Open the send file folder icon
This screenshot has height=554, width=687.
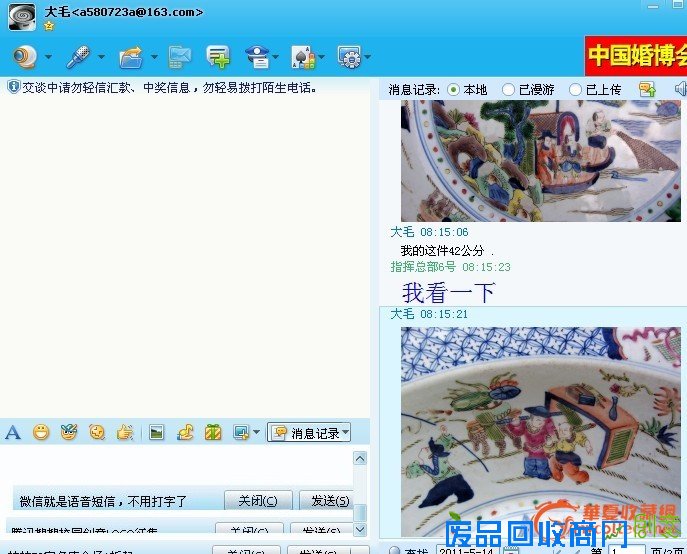point(131,57)
